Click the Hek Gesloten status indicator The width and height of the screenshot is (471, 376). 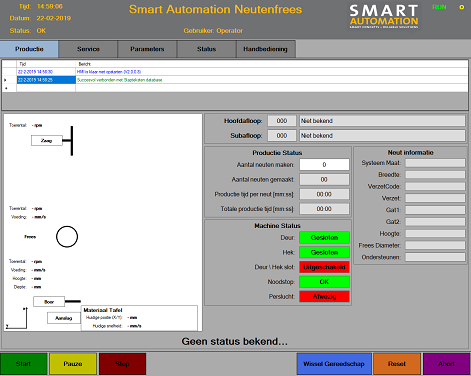point(324,252)
